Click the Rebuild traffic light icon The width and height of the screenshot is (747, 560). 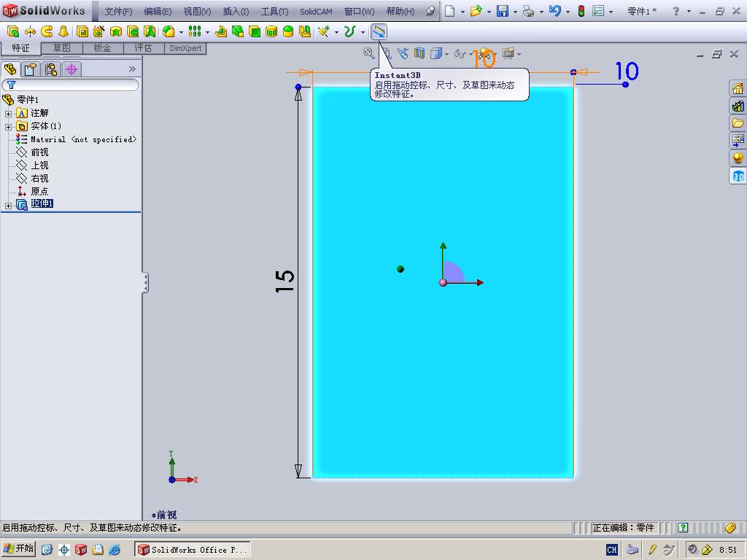581,11
